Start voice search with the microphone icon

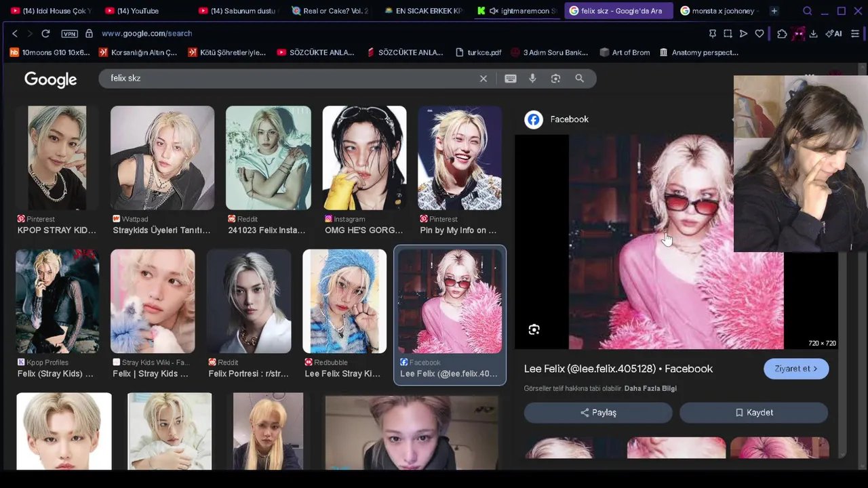532,79
